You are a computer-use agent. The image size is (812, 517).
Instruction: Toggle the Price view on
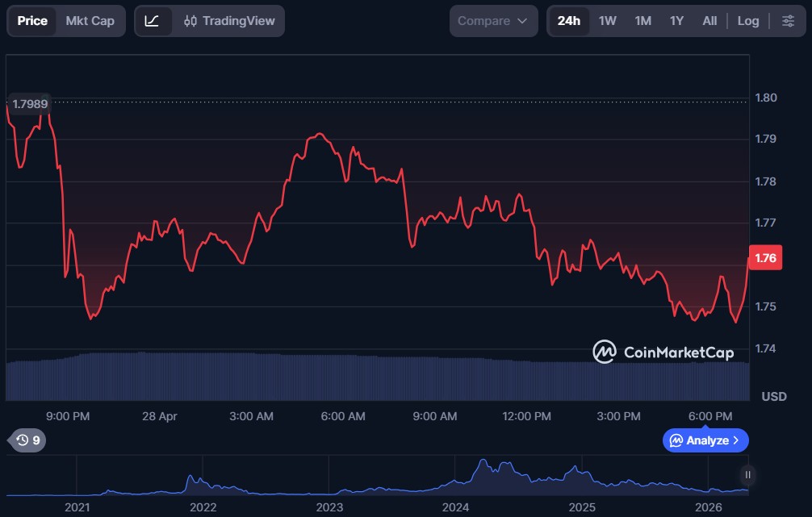[31, 21]
